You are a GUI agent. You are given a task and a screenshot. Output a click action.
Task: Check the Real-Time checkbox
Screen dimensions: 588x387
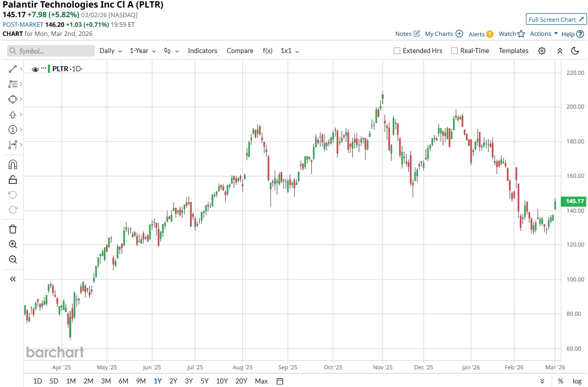coord(454,51)
